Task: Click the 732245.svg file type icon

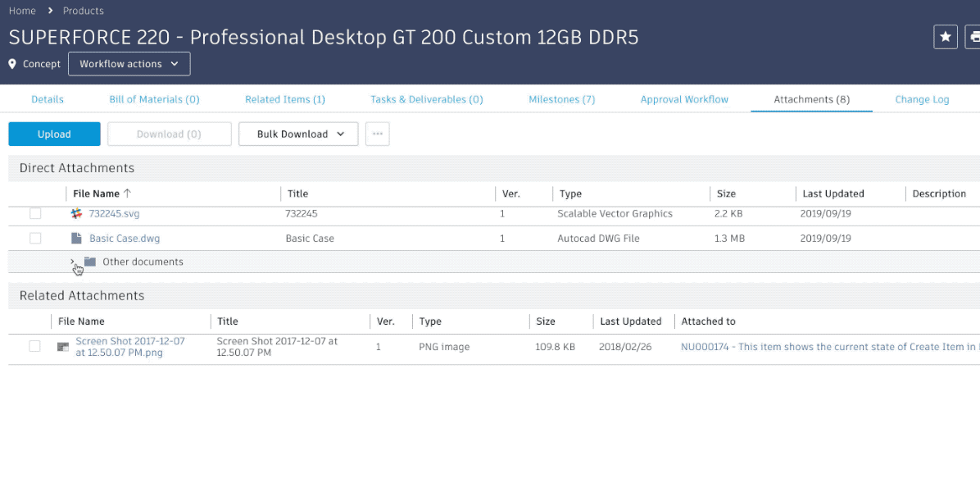Action: click(76, 213)
